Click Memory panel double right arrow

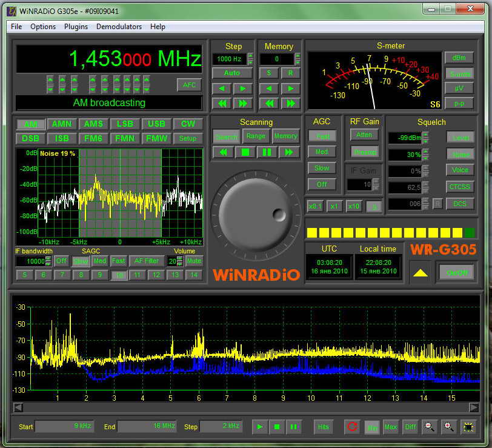tap(291, 103)
